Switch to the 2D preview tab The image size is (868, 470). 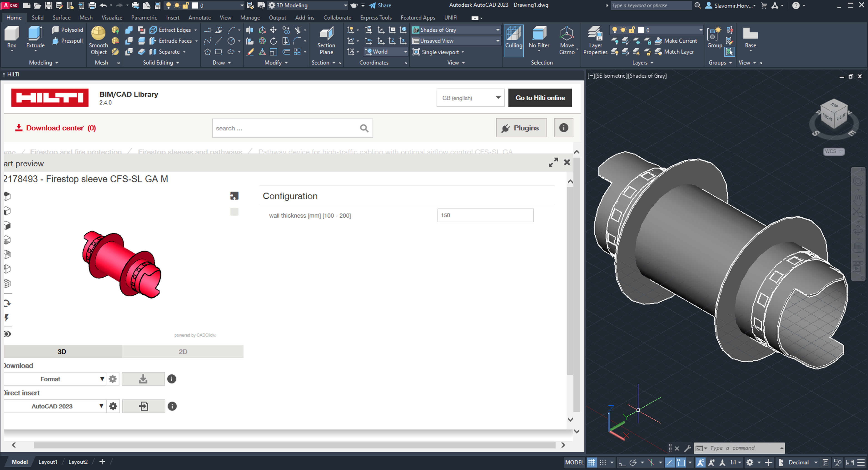coord(183,351)
